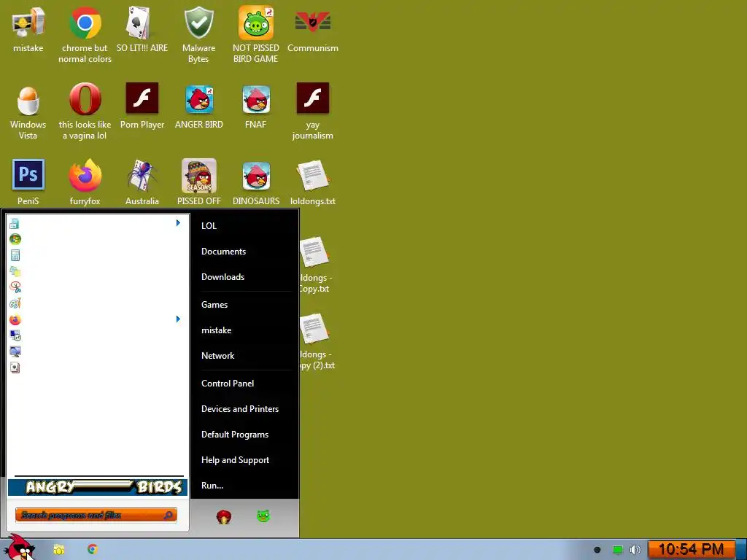Launch the 'FNAF' red bird icon
The image size is (747, 560).
(256, 106)
